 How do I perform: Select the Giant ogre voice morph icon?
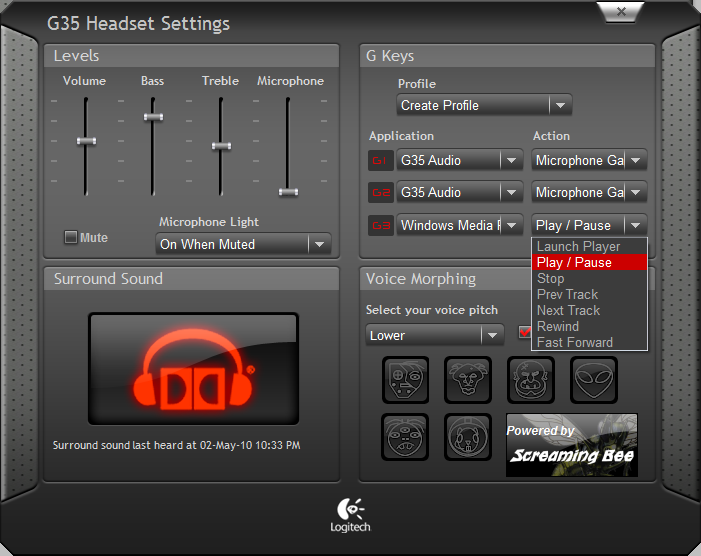(531, 380)
